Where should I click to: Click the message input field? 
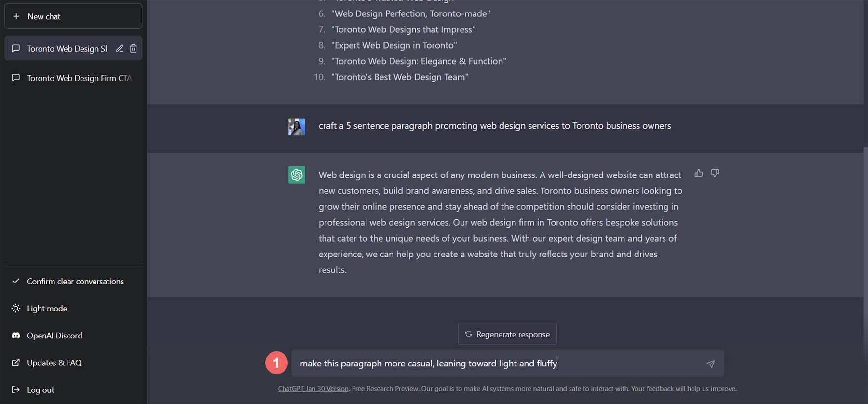[482, 364]
